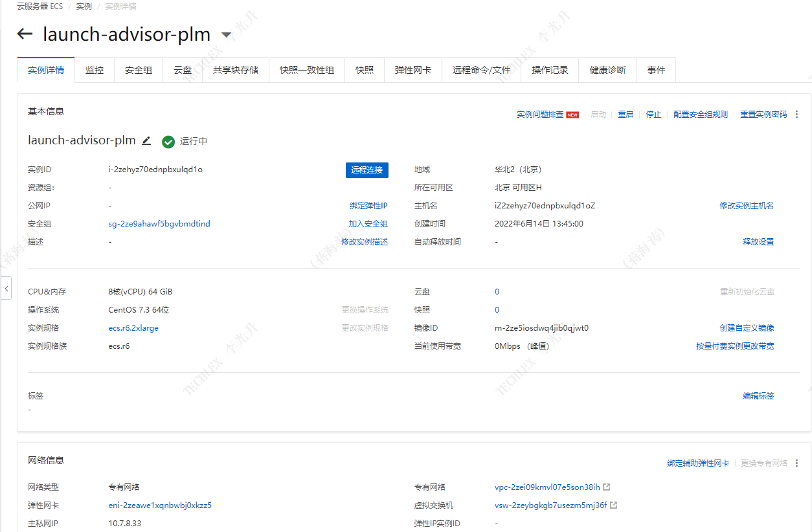Click the 实例 breadcrumb link
812x532 pixels.
84,6
